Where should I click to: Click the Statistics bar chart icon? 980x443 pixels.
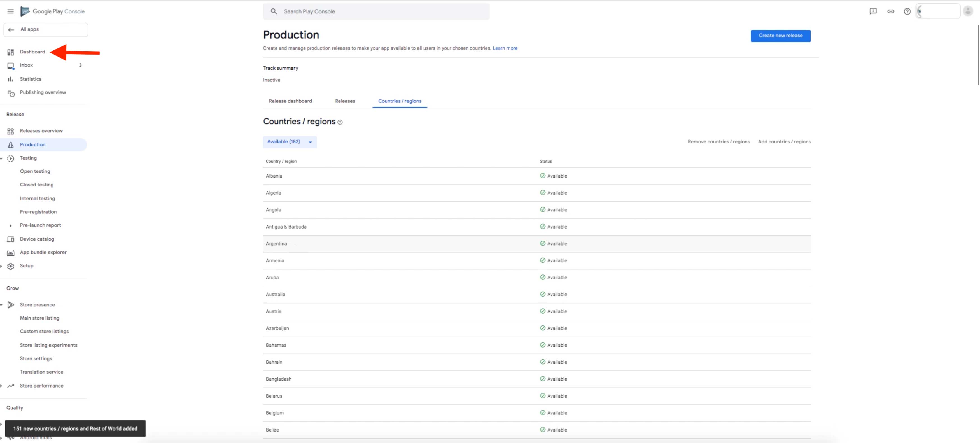[11, 79]
